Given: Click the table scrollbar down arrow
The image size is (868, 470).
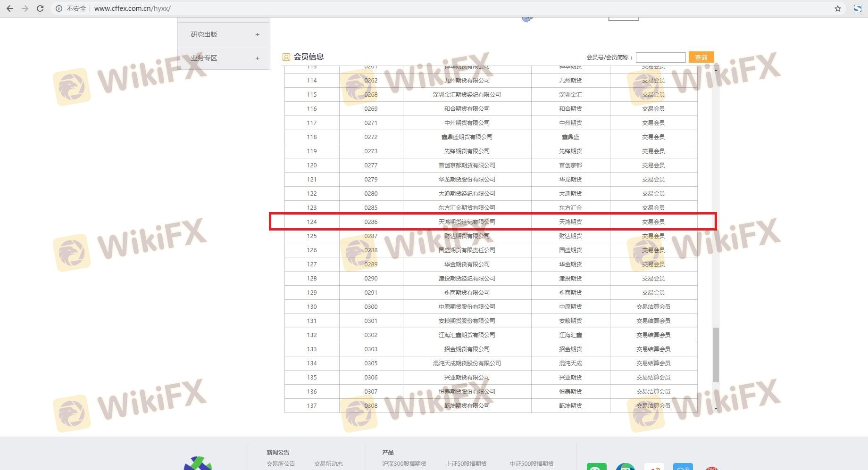Looking at the screenshot, I should [x=716, y=409].
